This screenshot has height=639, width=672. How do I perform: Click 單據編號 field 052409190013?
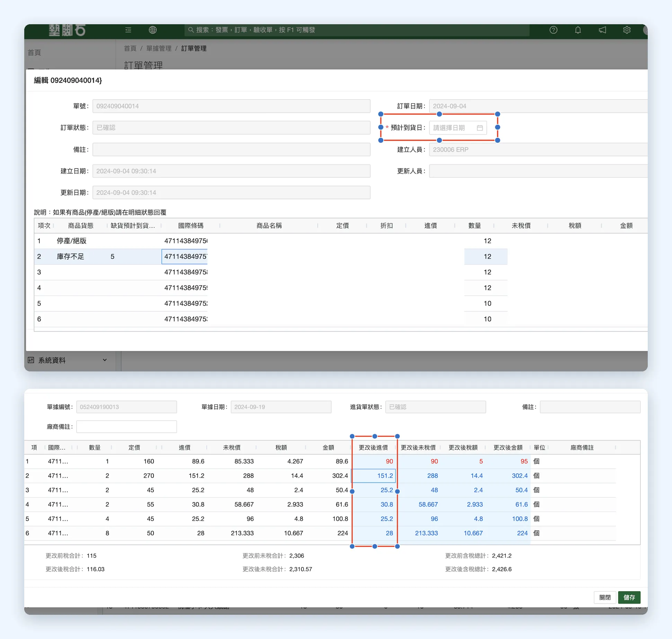pos(126,407)
